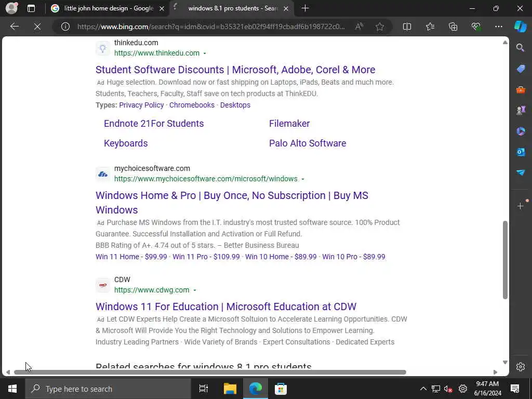Open Win 11 Pro - $109.99 link
Image resolution: width=532 pixels, height=399 pixels.
click(206, 257)
